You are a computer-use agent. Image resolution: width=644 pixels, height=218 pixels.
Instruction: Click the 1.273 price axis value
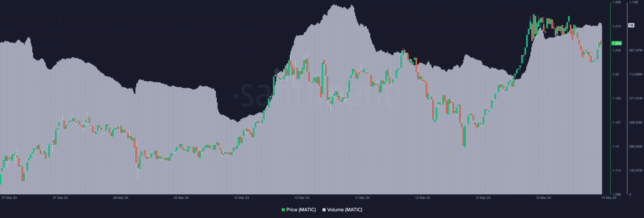617,26
